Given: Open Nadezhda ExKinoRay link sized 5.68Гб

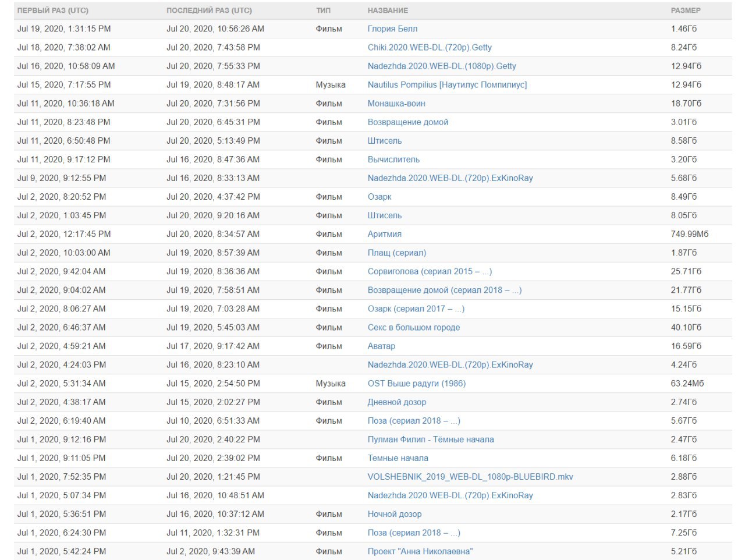Looking at the screenshot, I should pos(450,178).
